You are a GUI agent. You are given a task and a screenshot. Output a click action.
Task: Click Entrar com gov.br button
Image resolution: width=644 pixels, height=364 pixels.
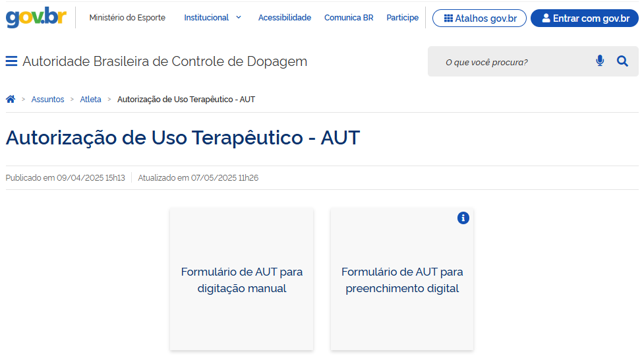pos(585,18)
